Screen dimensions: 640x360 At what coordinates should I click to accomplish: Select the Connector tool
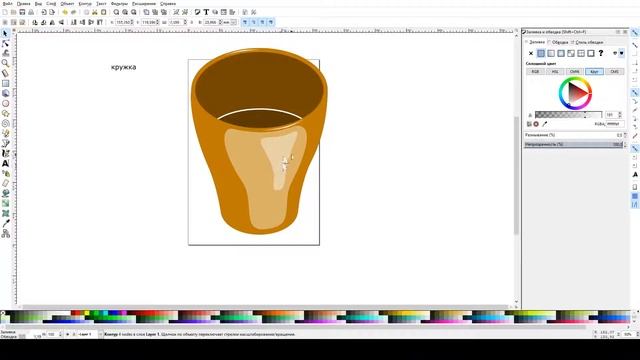click(5, 233)
